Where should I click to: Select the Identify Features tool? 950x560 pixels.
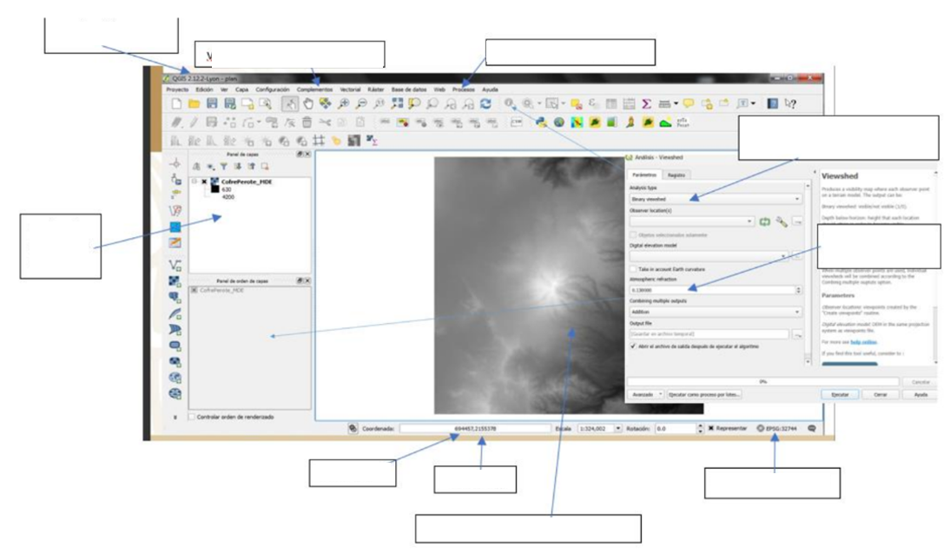[509, 103]
